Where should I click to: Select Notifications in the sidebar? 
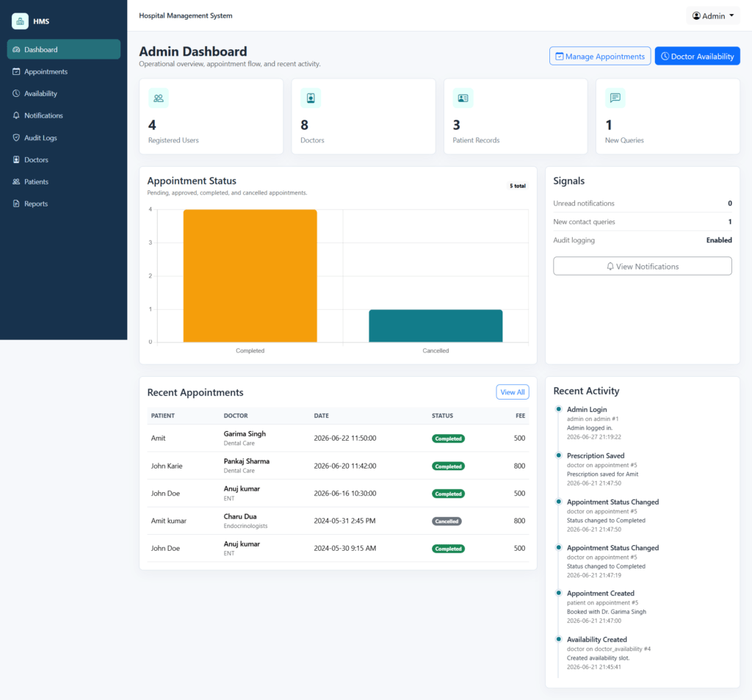coord(64,115)
